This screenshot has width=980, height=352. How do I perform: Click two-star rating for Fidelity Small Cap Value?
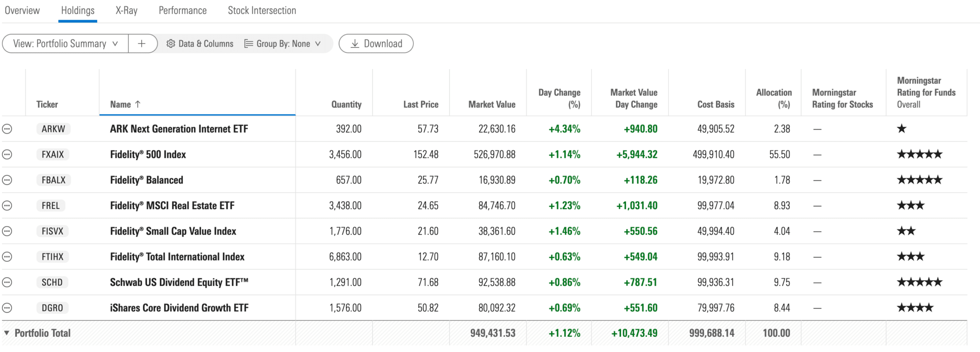click(x=906, y=231)
